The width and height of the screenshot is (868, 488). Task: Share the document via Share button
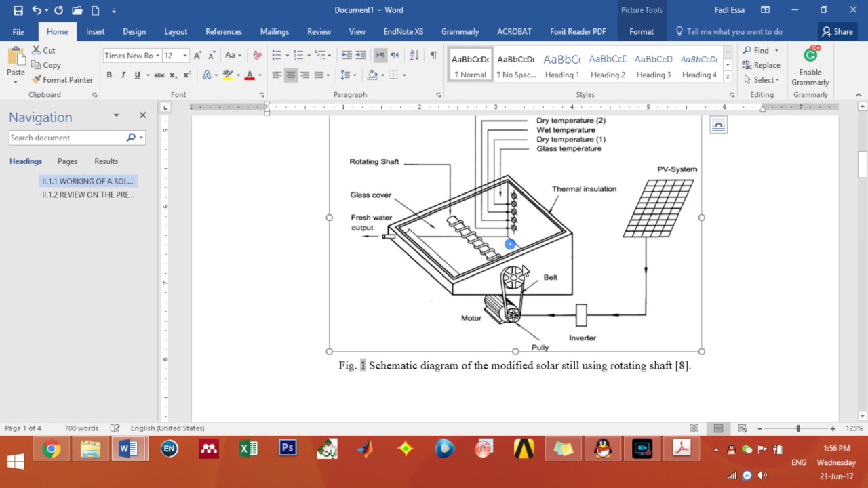pos(837,31)
